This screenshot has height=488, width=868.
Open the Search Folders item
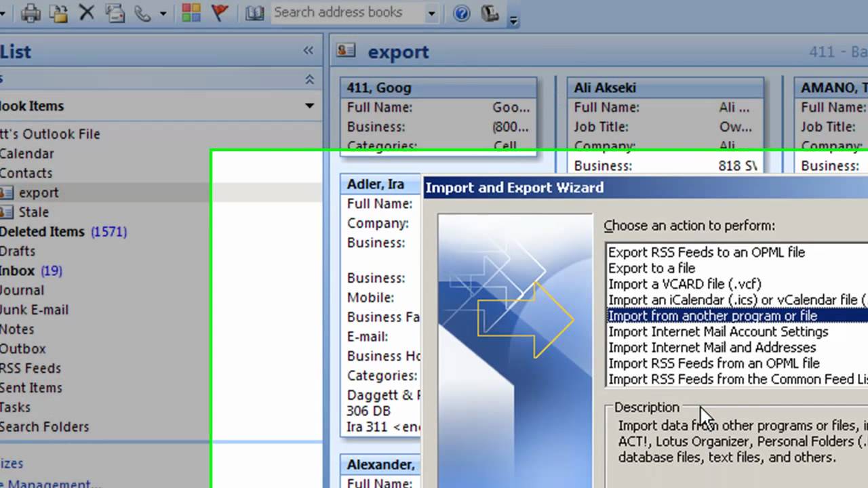coord(45,427)
